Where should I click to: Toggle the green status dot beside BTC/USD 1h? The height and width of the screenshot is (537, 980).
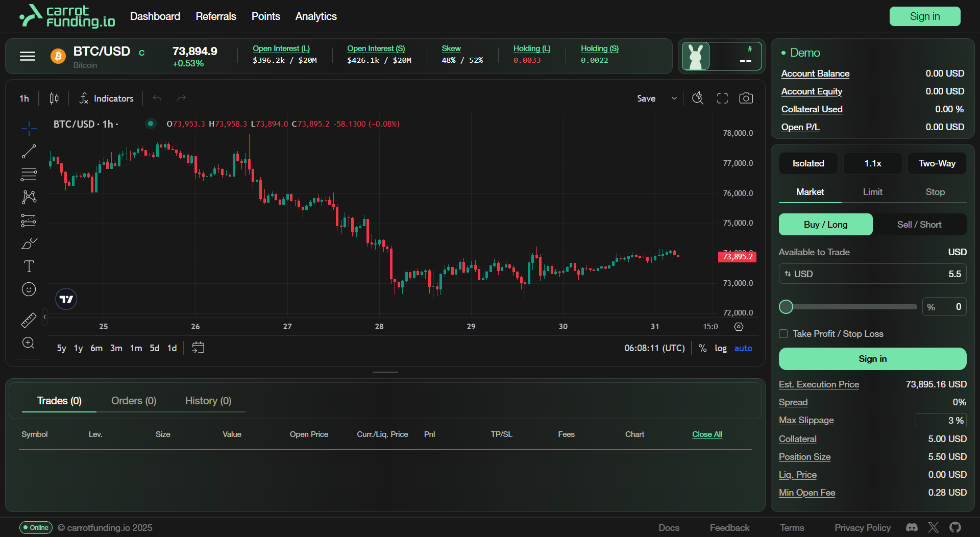click(151, 124)
